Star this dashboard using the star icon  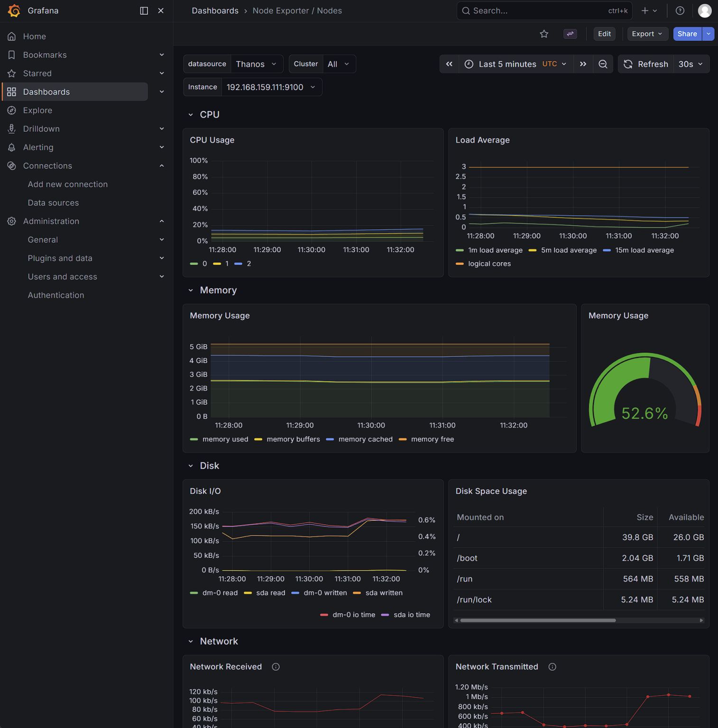[544, 34]
